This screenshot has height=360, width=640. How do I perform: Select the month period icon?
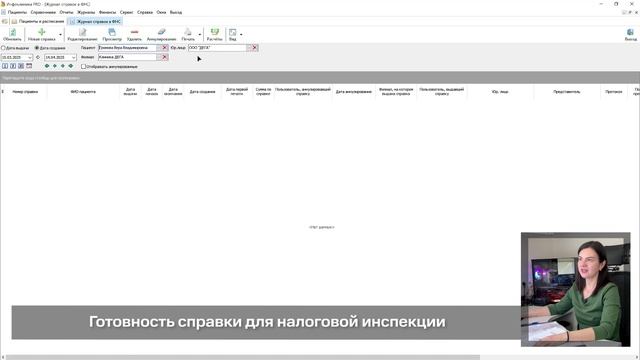coord(21,66)
